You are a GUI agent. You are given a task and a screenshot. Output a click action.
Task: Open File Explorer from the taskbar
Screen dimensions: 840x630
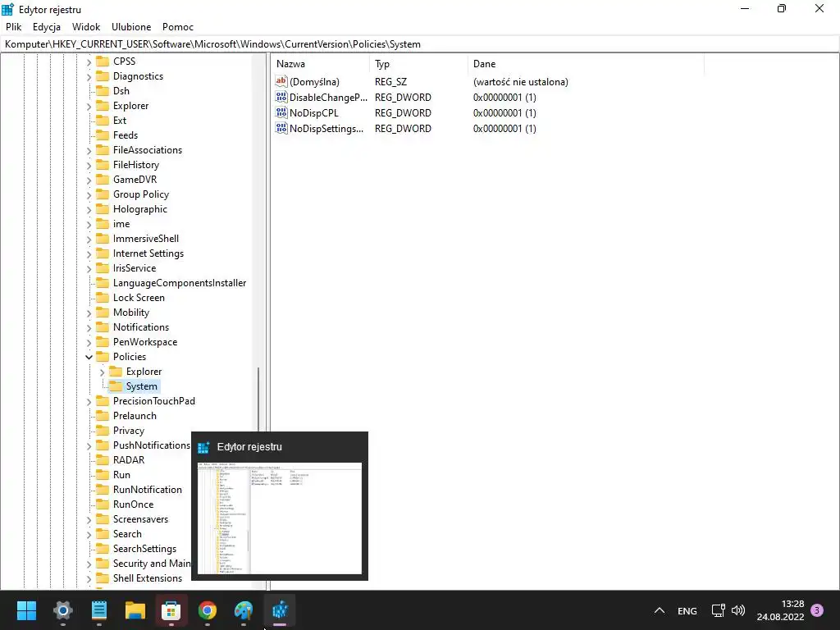point(135,610)
